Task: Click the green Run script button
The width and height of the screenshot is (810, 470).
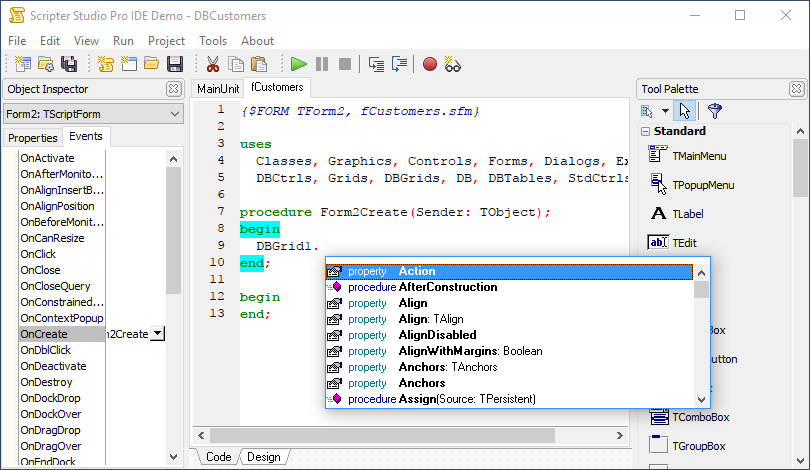Action: click(x=298, y=64)
